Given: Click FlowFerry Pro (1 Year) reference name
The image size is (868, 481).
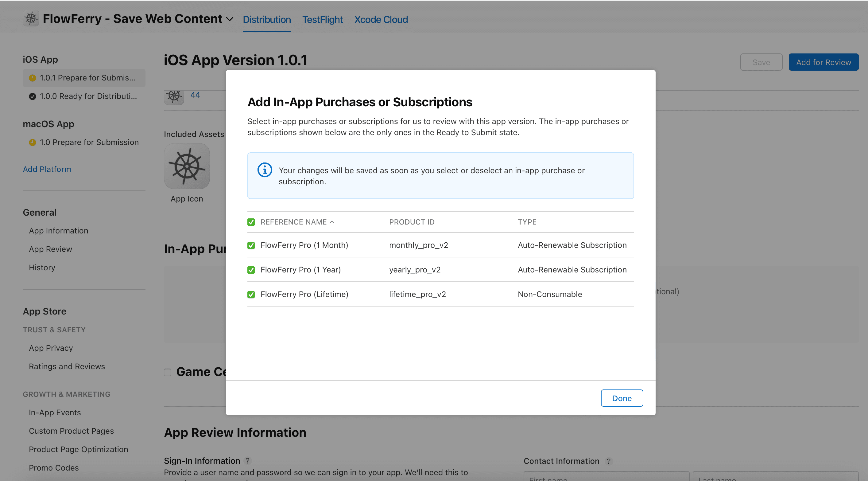Looking at the screenshot, I should tap(300, 270).
